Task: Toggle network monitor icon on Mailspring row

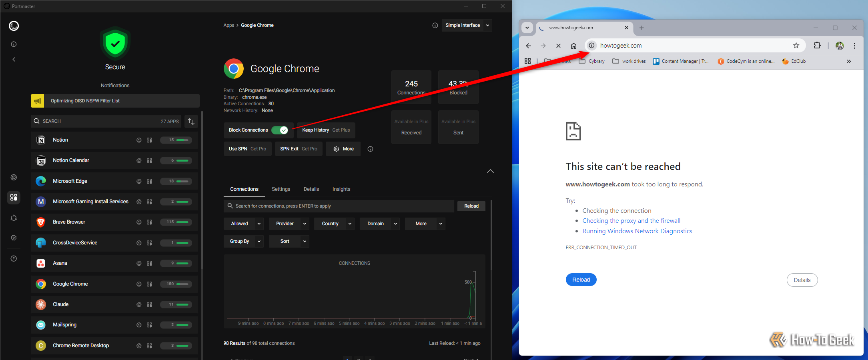Action: (139, 325)
